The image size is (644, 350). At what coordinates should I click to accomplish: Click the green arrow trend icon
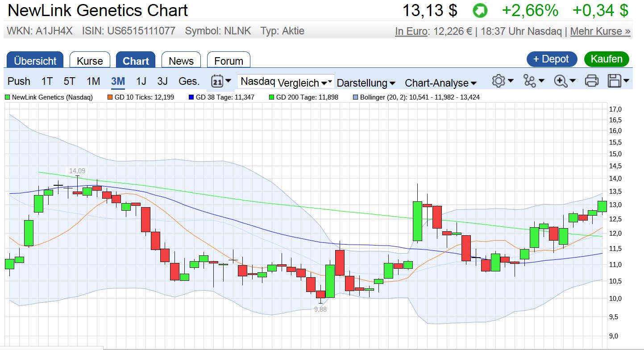coord(480,11)
